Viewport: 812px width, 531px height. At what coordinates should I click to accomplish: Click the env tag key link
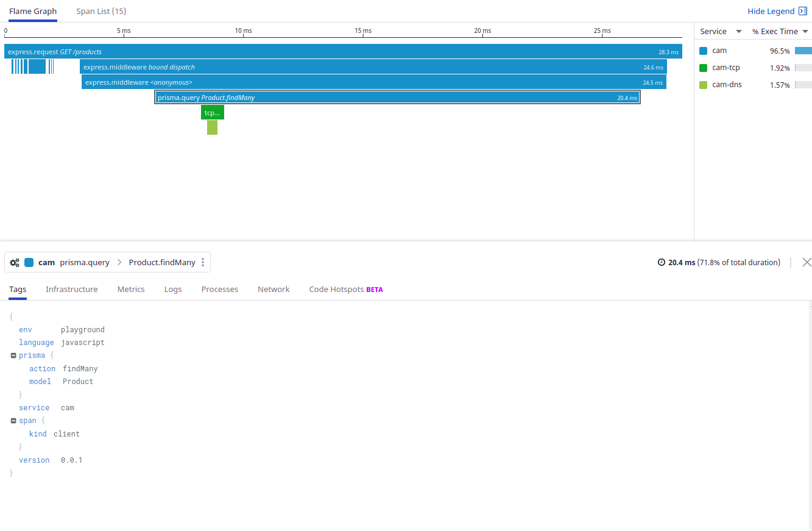25,329
